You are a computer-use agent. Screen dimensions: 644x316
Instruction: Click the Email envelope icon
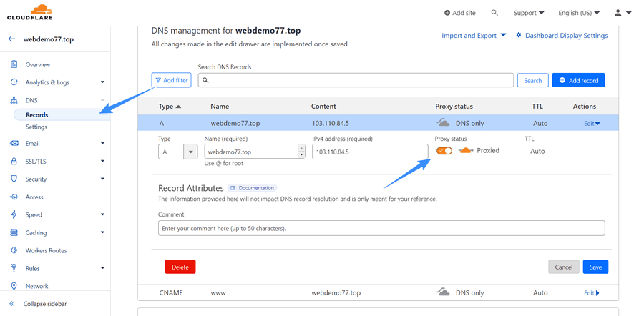coord(14,143)
